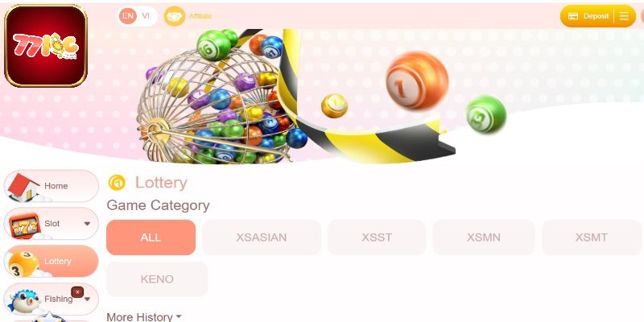644x322 pixels.
Task: Click the Slot machine 777 icon
Action: point(24,225)
